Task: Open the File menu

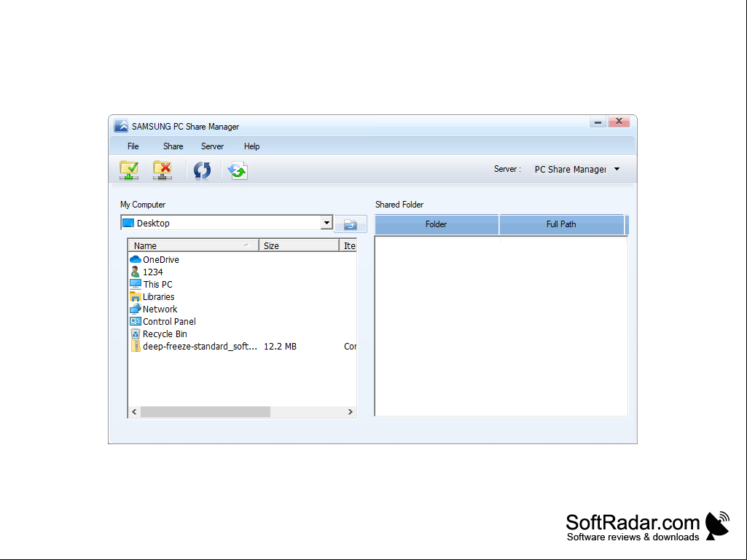Action: (133, 146)
